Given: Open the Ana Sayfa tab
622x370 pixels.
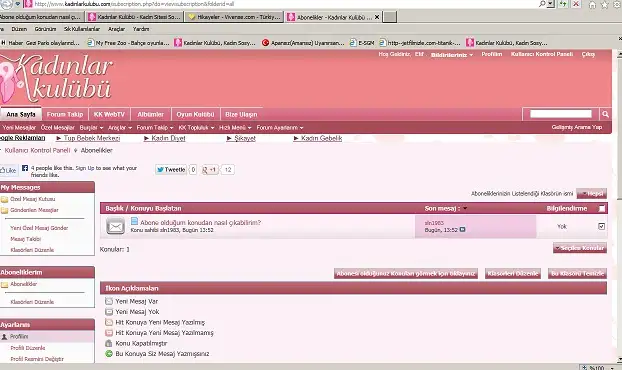Looking at the screenshot, I should click(21, 114).
